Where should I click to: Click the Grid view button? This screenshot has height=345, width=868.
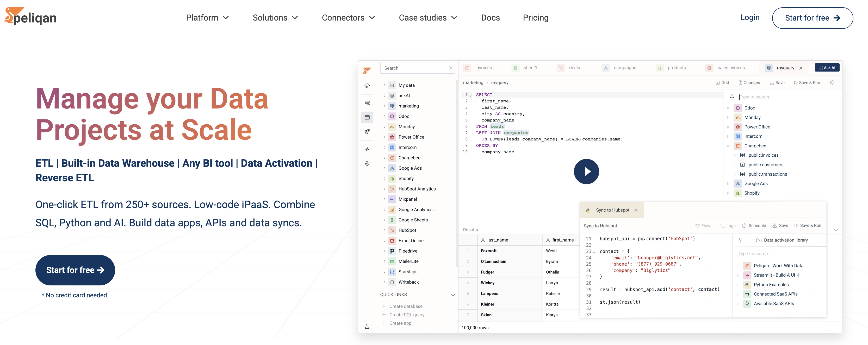click(722, 83)
